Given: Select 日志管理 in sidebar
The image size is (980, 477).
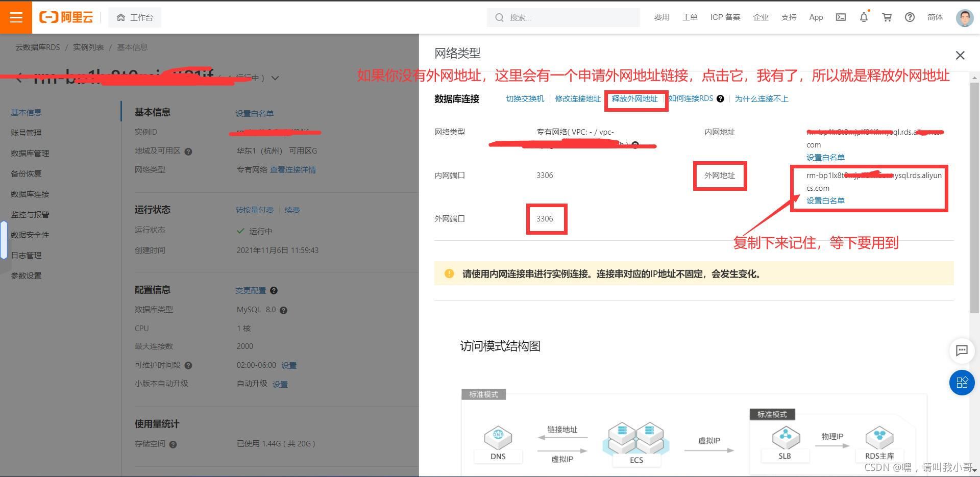Looking at the screenshot, I should coord(26,256).
